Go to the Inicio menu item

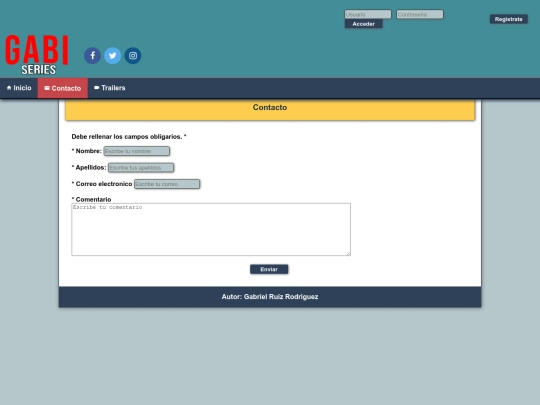(x=19, y=88)
